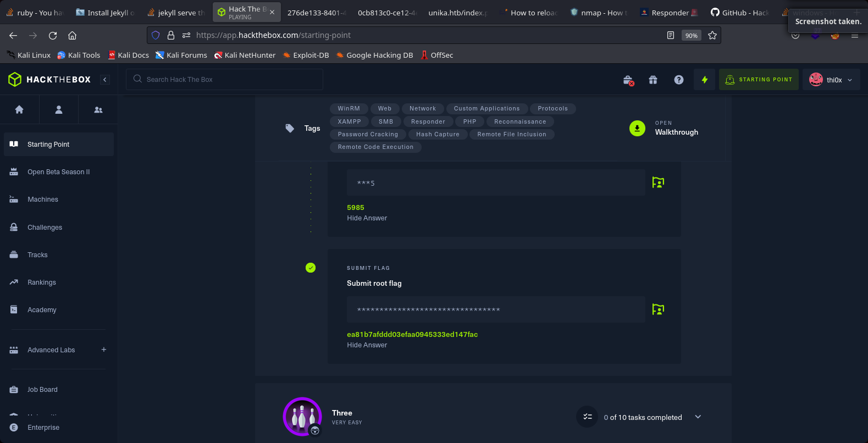Image resolution: width=868 pixels, height=443 pixels.
Task: Open the thi0x user menu dropdown
Action: [831, 80]
